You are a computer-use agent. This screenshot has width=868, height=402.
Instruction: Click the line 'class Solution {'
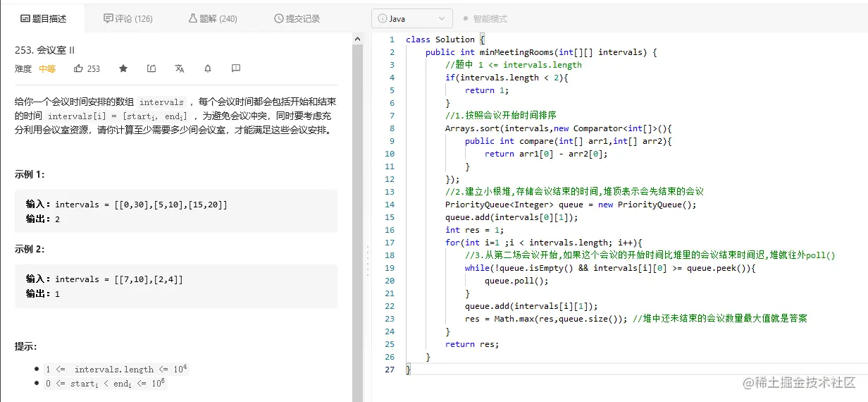coord(445,39)
